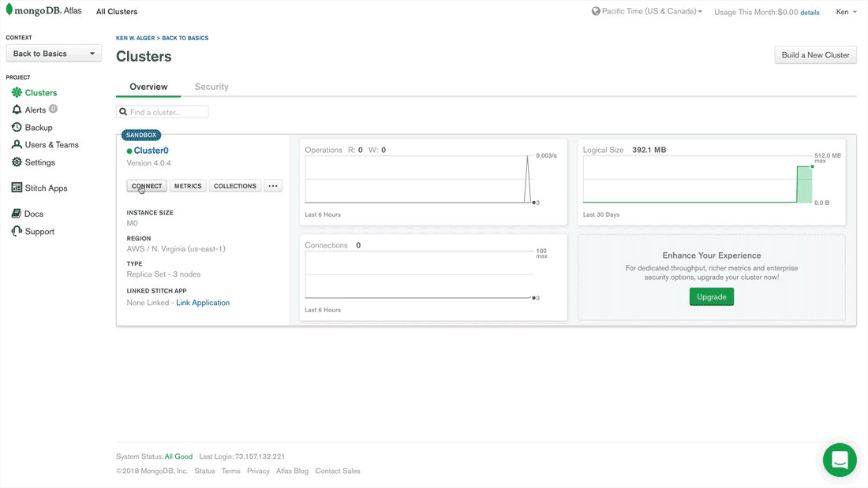868x488 pixels.
Task: Click the MongoDB Atlas leaf logo
Action: (x=9, y=10)
